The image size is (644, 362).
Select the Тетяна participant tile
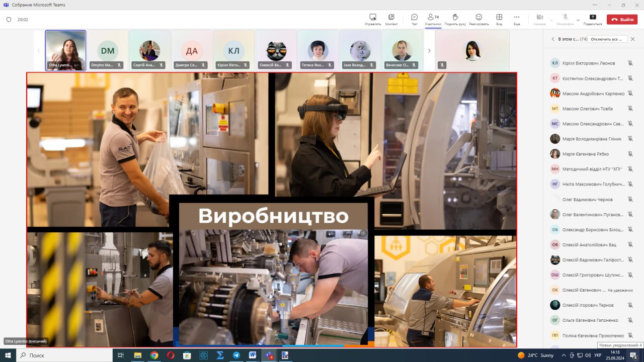tap(318, 50)
